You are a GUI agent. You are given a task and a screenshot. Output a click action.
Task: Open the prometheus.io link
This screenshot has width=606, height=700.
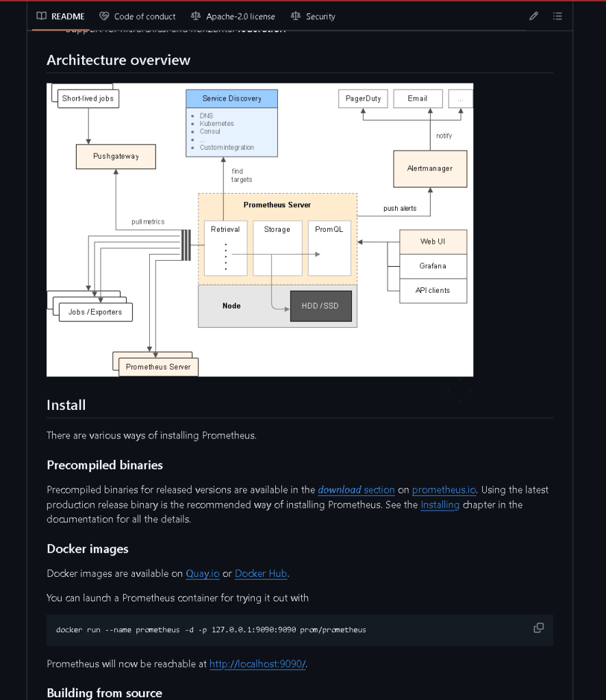[x=444, y=490]
